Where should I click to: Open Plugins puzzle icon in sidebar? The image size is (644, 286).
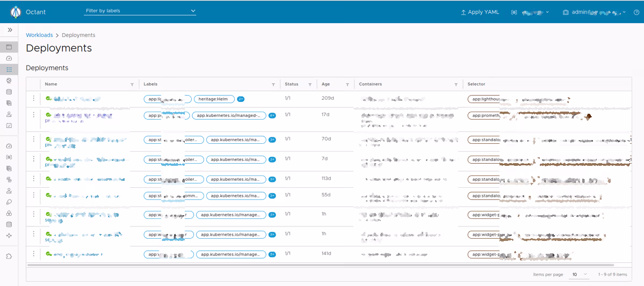click(9, 256)
